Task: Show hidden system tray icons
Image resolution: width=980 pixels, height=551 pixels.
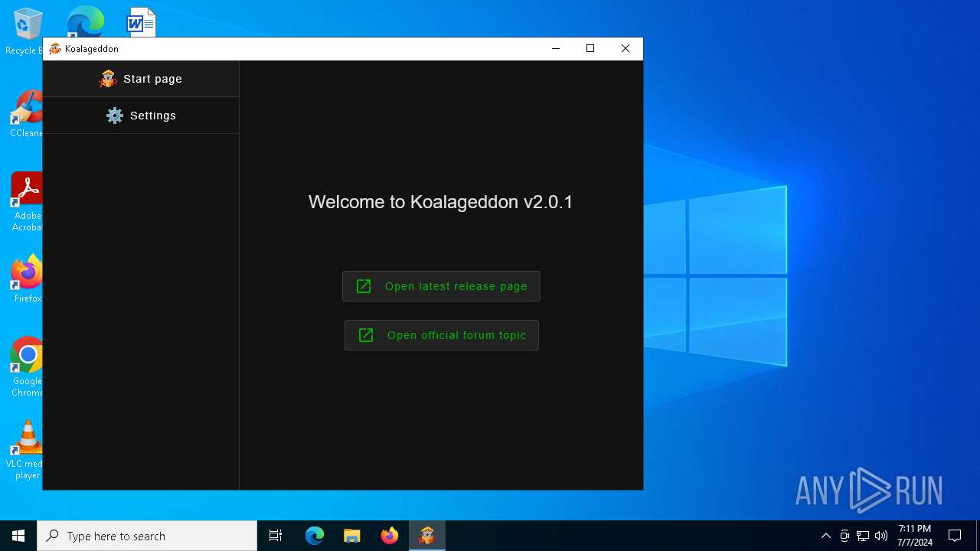Action: click(826, 536)
